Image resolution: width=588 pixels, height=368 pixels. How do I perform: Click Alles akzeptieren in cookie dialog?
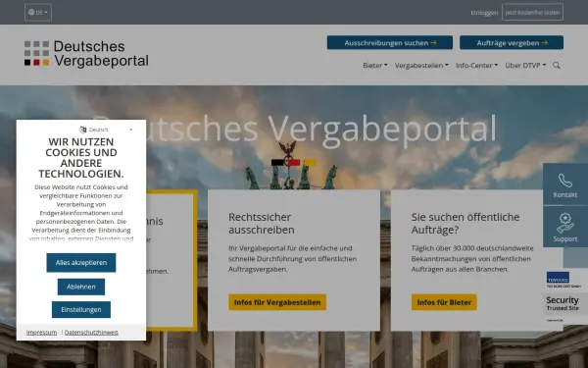point(81,262)
